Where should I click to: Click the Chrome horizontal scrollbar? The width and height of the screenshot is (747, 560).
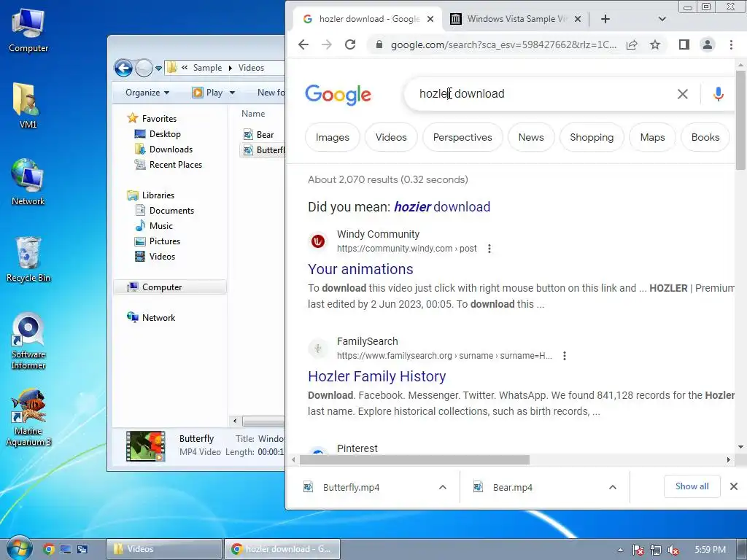[x=414, y=459]
